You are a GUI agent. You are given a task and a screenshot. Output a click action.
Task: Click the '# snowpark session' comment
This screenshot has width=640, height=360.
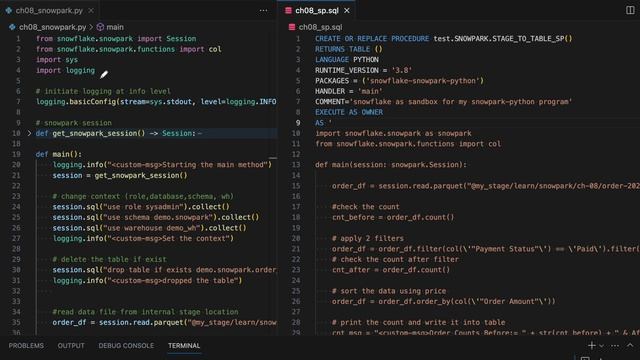pyautogui.click(x=74, y=123)
